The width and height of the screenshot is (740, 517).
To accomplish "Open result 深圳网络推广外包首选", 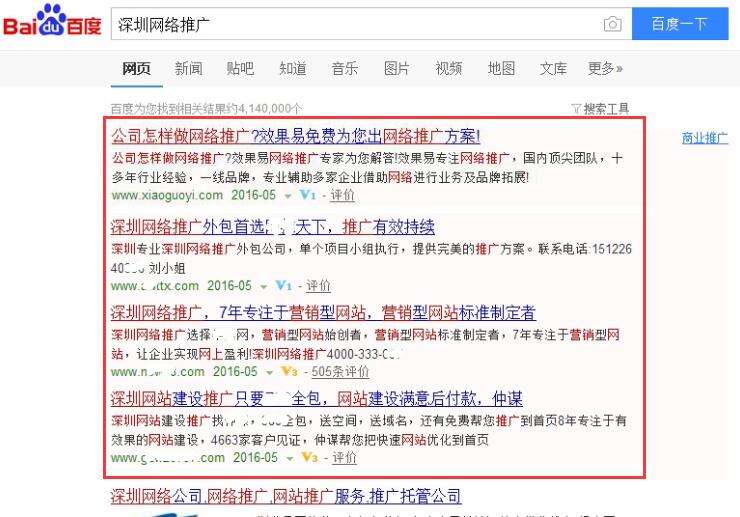I will 272,227.
